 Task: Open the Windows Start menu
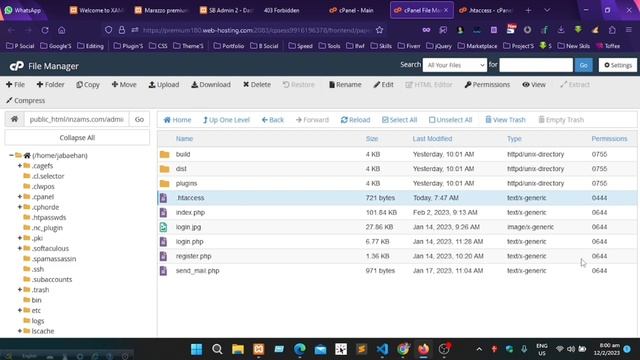(x=196, y=349)
